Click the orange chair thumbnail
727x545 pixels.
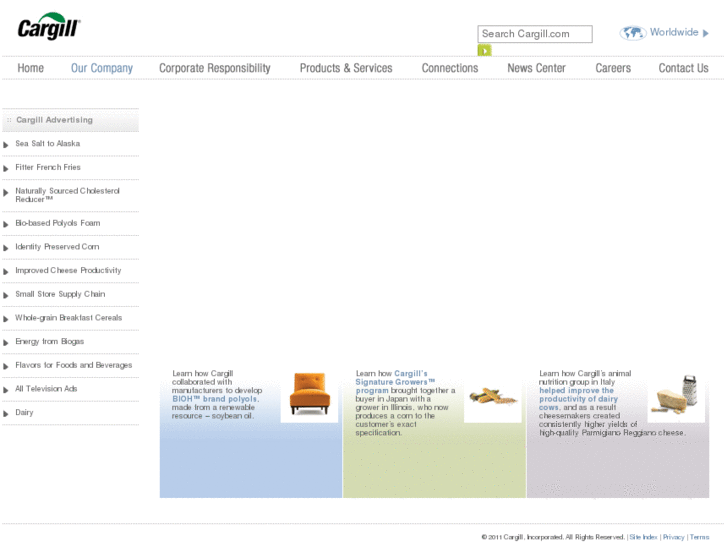[309, 394]
